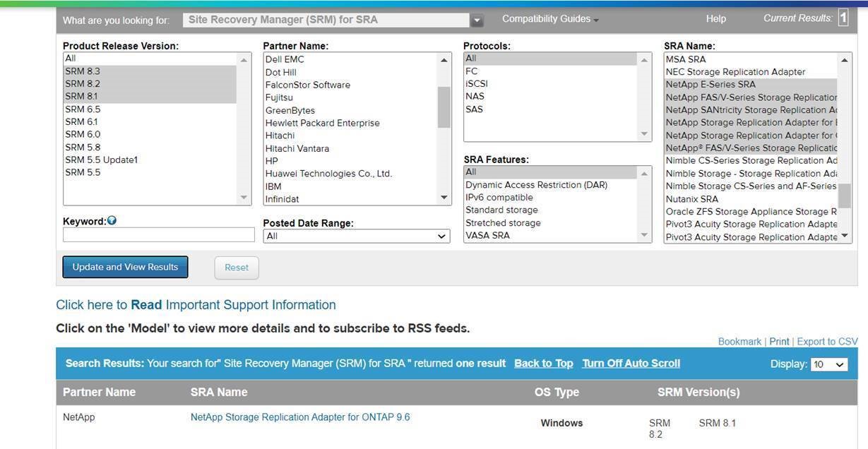Select FC protocol
This screenshot has width=868, height=449.
[550, 71]
